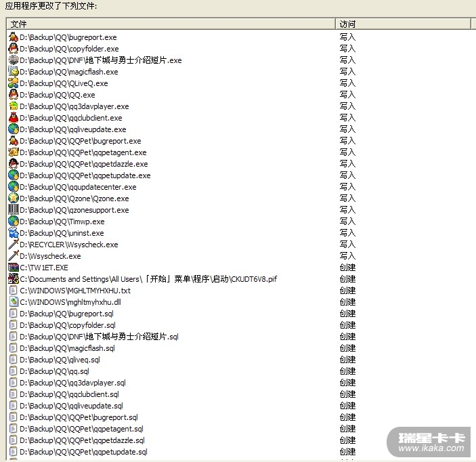This screenshot has width=476, height=462.
Task: Click the 文件 column header
Action: 171,24
